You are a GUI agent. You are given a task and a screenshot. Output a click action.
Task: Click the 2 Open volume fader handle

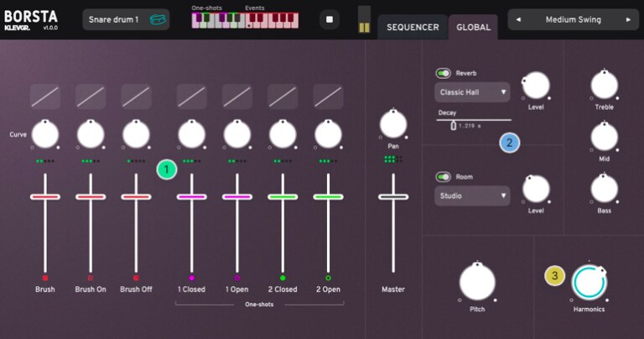coord(328,197)
